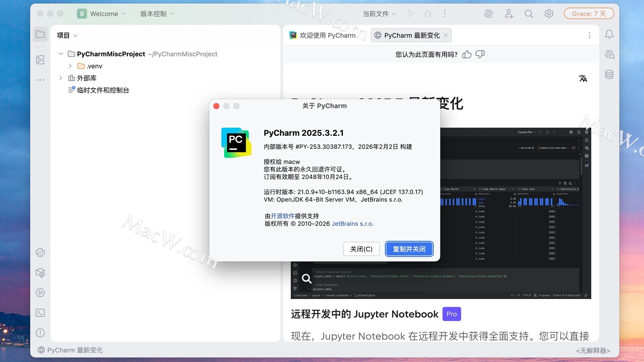Image resolution: width=644 pixels, height=362 pixels.
Task: Open the 版本控制 dropdown
Action: point(157,14)
